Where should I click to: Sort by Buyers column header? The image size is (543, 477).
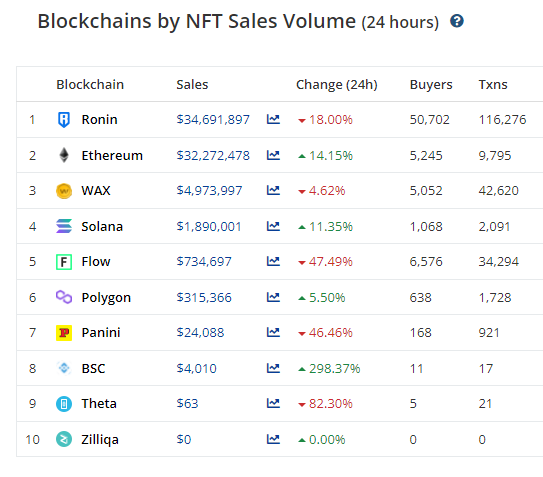pyautogui.click(x=431, y=85)
